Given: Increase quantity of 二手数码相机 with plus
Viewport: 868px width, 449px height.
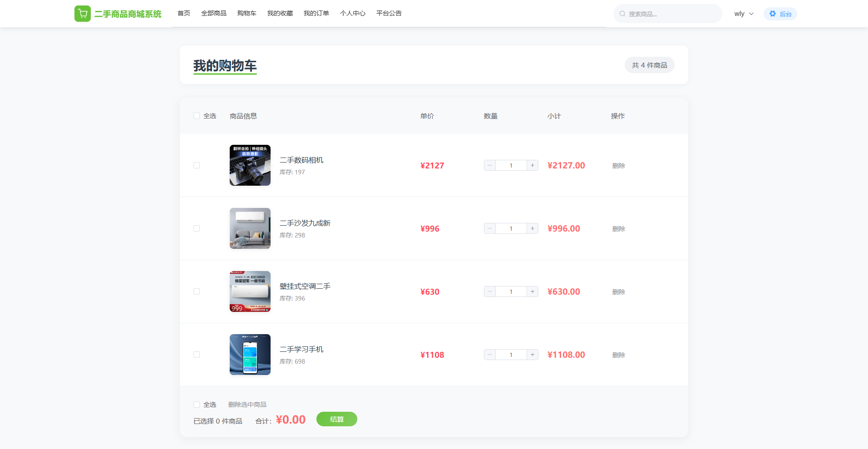Looking at the screenshot, I should pyautogui.click(x=533, y=165).
